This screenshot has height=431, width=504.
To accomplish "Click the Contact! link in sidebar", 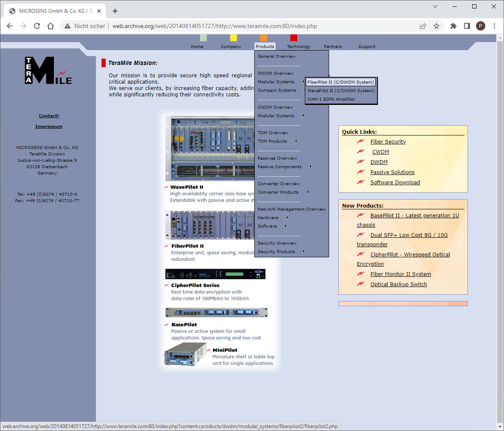I will (49, 116).
